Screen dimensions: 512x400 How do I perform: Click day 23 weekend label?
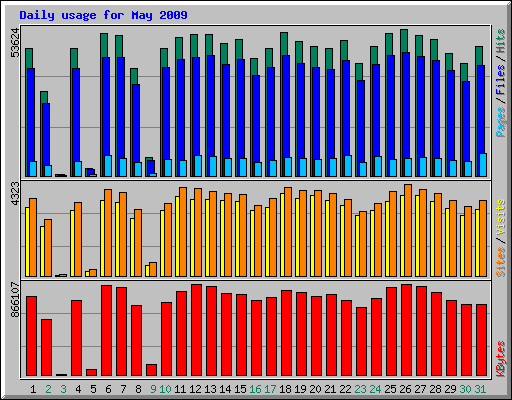click(x=360, y=389)
